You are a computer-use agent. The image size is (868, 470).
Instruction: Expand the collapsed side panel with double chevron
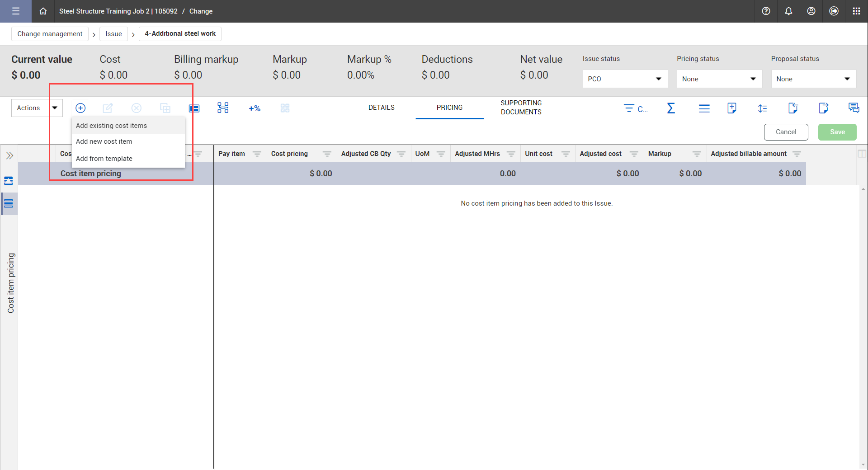(x=9, y=156)
